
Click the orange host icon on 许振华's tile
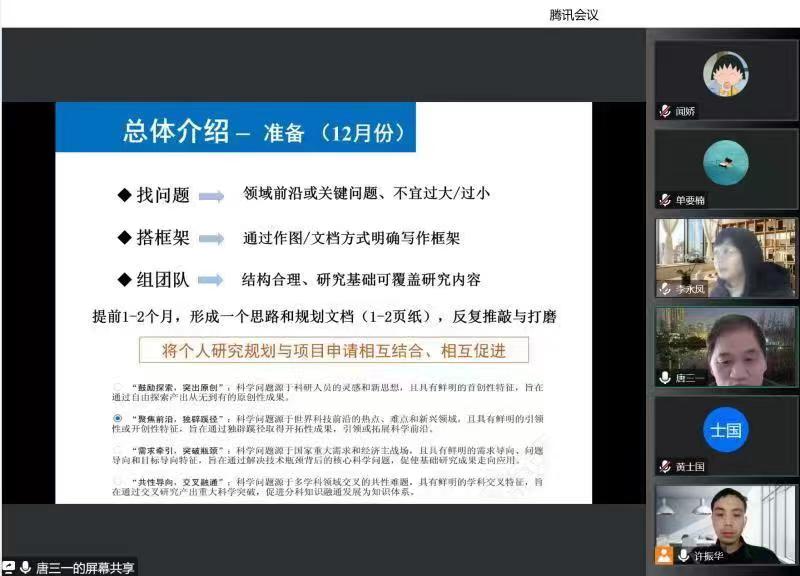coord(664,555)
